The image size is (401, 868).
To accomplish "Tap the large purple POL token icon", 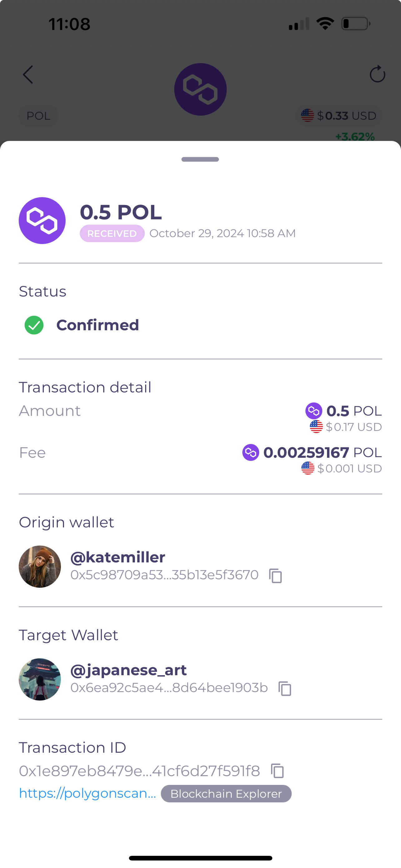I will [x=42, y=220].
